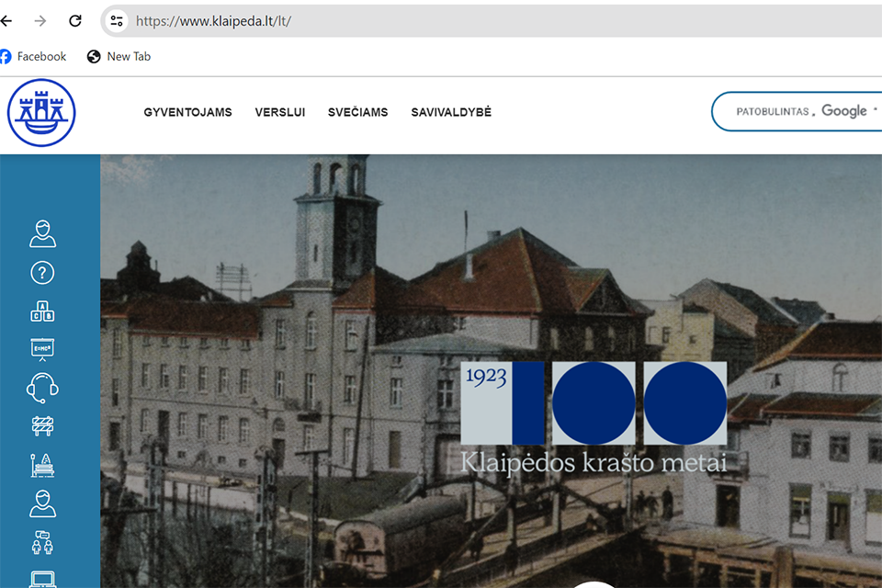
Task: Open the VERSLUI menu
Action: (x=280, y=113)
